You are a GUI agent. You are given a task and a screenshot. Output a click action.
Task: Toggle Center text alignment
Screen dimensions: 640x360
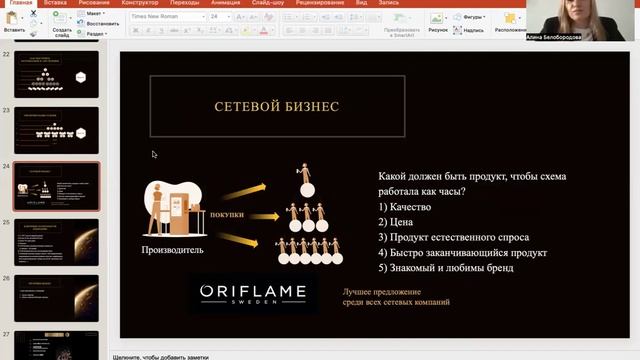302,31
